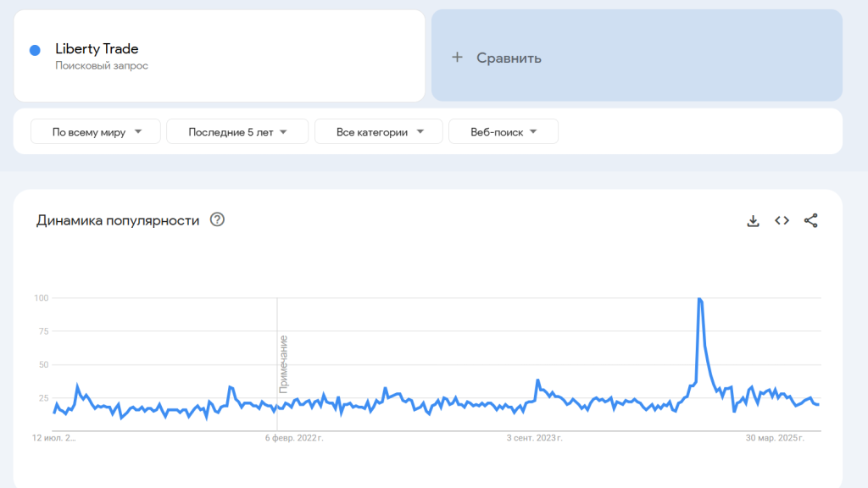The image size is (868, 488).
Task: Click the share icon on the chart
Action: tap(810, 221)
